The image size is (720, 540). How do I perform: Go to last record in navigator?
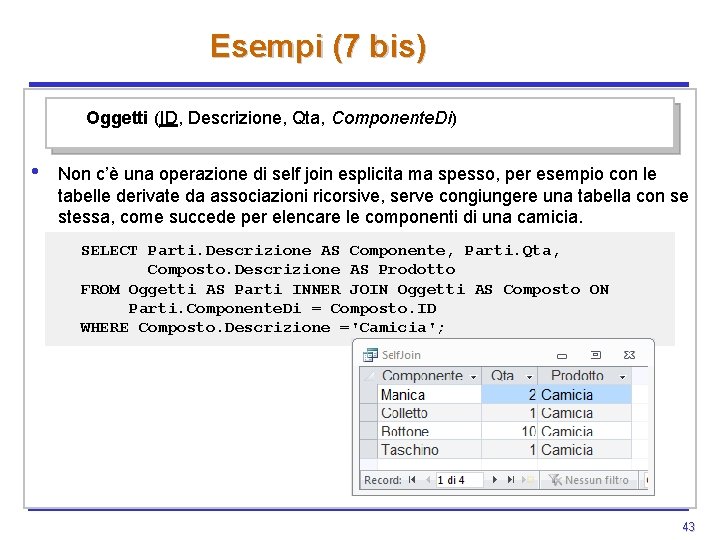(511, 480)
